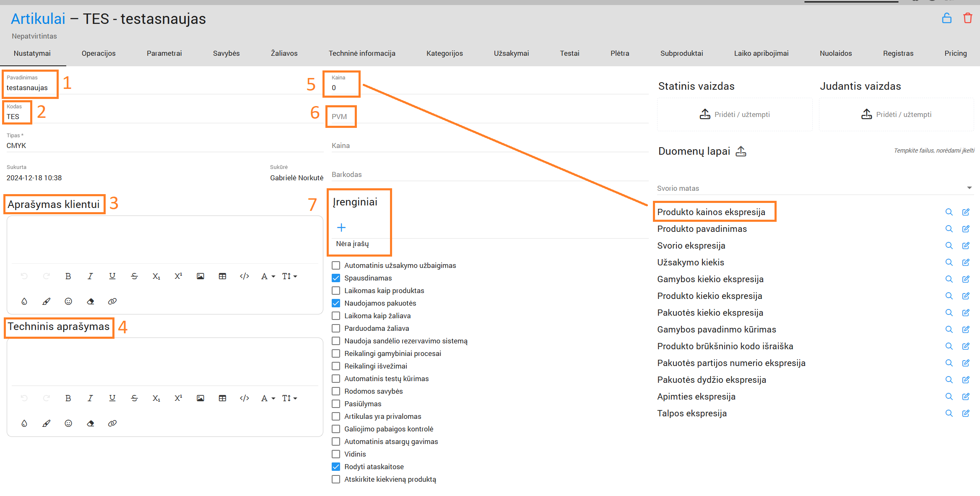This screenshot has height=496, width=980.
Task: Click the red trash delete icon
Action: pos(967,18)
